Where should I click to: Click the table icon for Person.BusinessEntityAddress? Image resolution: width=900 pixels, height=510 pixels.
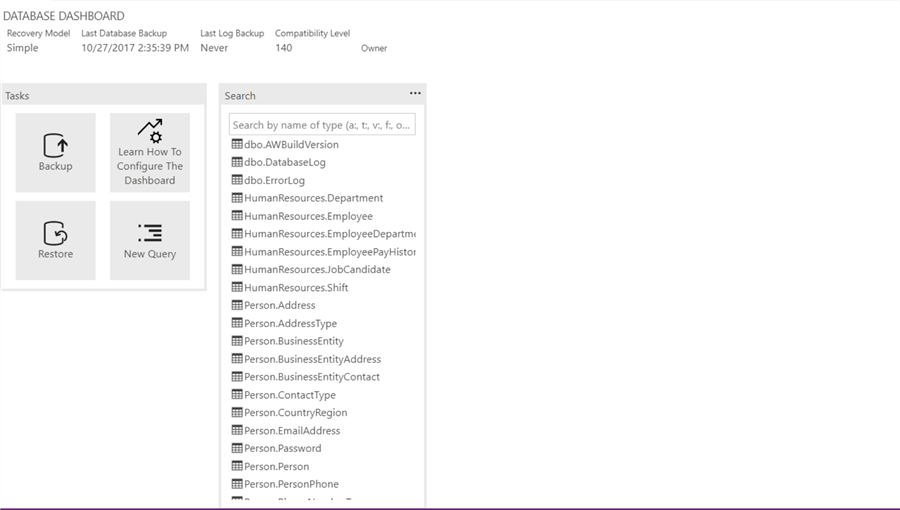tap(237, 359)
